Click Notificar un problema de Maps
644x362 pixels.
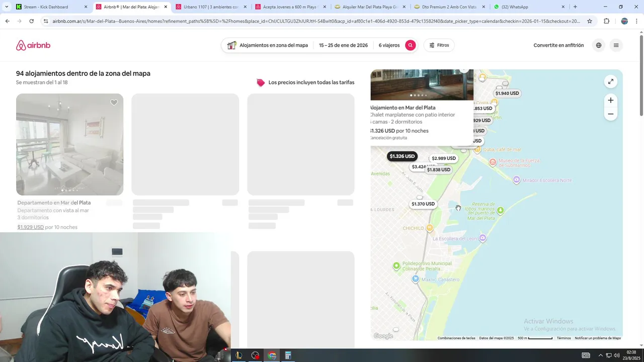598,338
